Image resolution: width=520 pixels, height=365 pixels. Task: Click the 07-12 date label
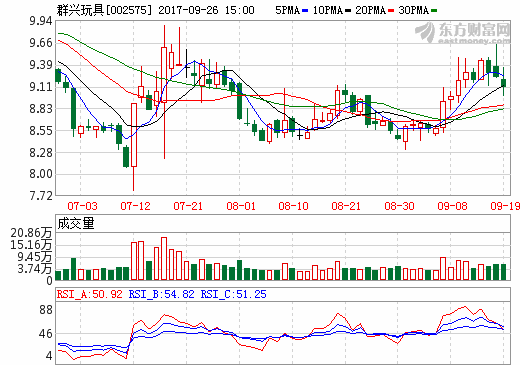135,206
